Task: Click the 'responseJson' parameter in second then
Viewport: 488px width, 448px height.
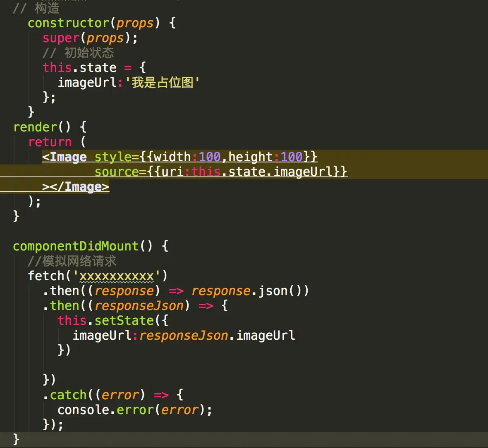Action: pos(139,306)
